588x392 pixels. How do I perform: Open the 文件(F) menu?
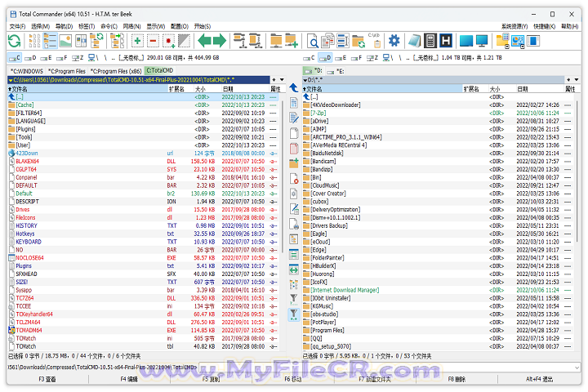[x=17, y=26]
